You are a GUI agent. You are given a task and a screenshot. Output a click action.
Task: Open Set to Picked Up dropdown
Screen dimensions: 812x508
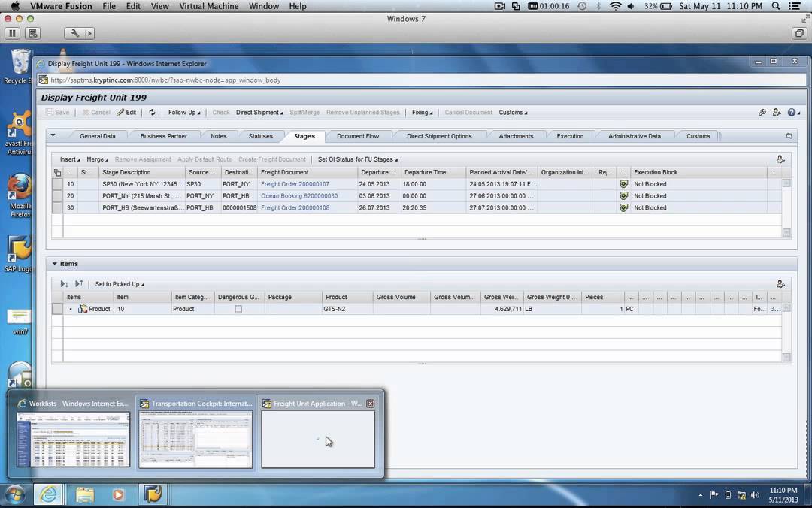(119, 284)
